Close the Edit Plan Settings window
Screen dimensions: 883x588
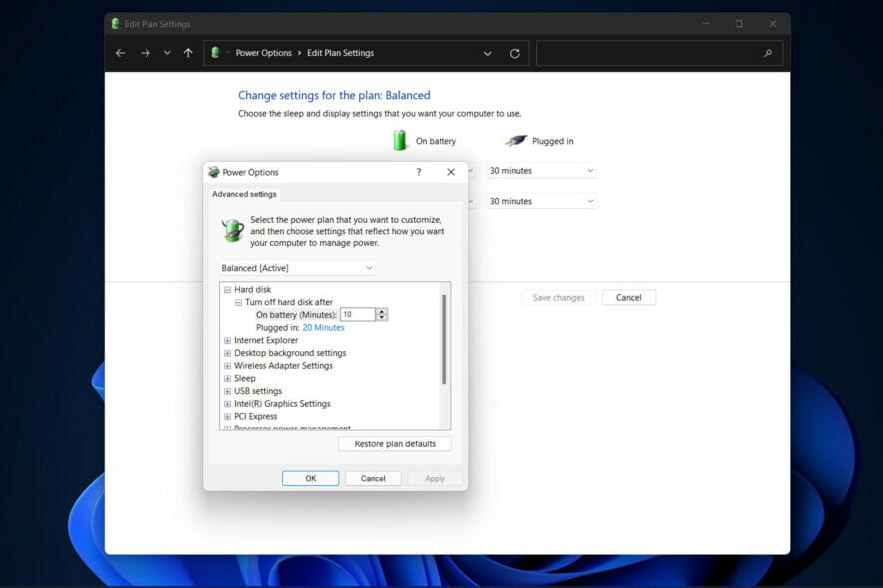coord(772,24)
